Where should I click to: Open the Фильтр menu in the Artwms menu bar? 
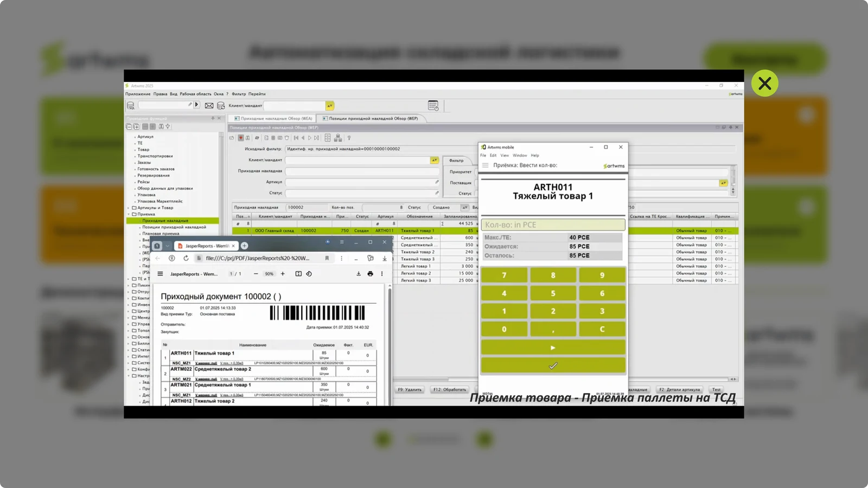click(239, 94)
